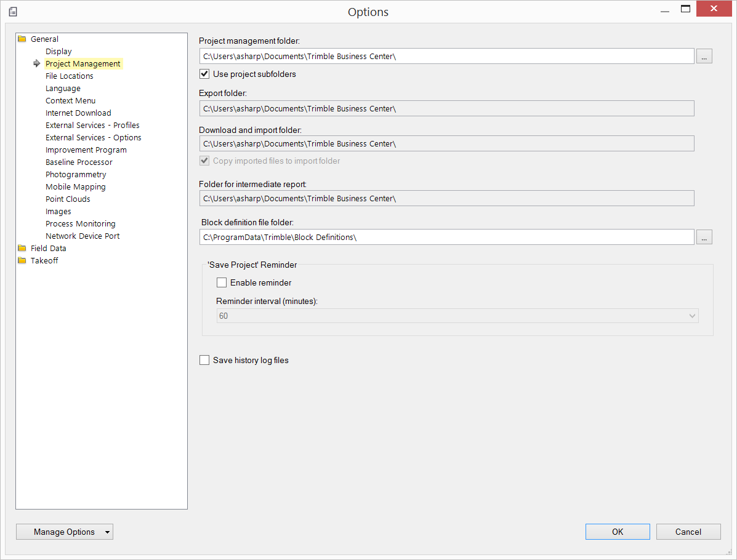
Task: Click the General folder icon
Action: [22, 39]
